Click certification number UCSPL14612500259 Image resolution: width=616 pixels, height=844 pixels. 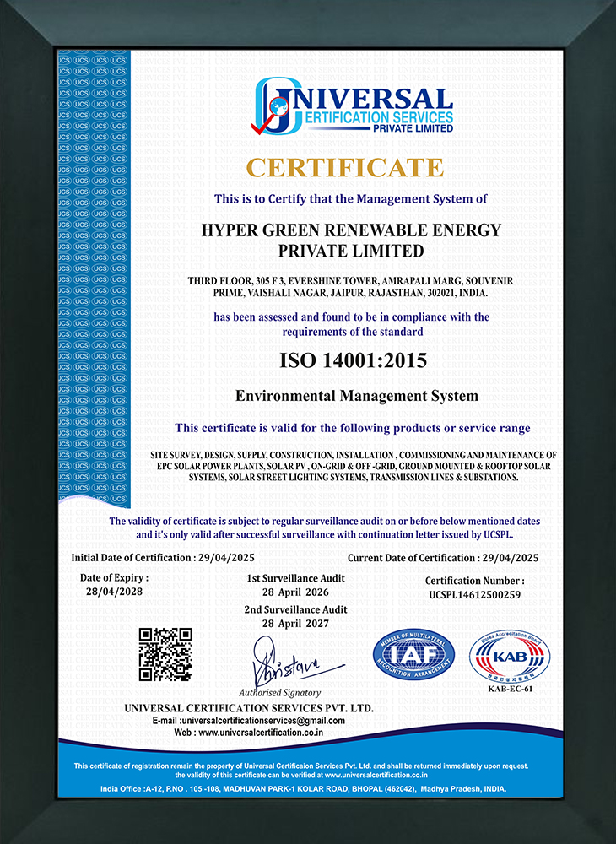(474, 595)
